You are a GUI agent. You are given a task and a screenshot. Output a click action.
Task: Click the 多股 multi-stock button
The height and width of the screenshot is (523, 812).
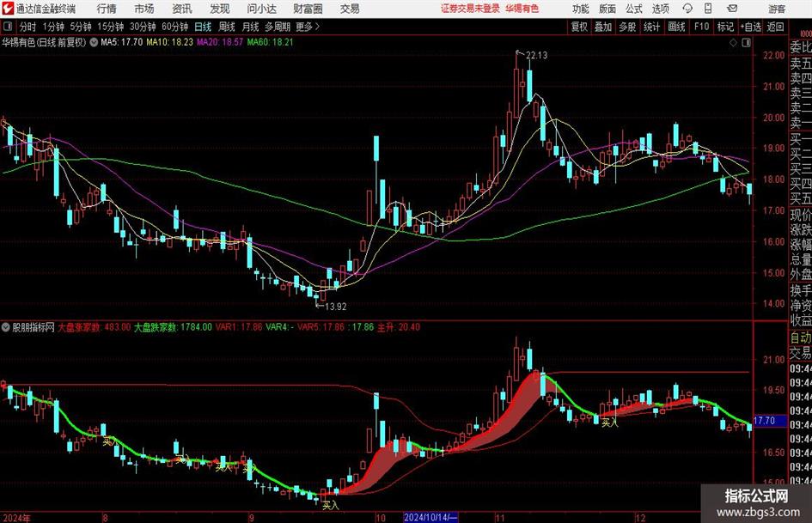click(x=627, y=27)
